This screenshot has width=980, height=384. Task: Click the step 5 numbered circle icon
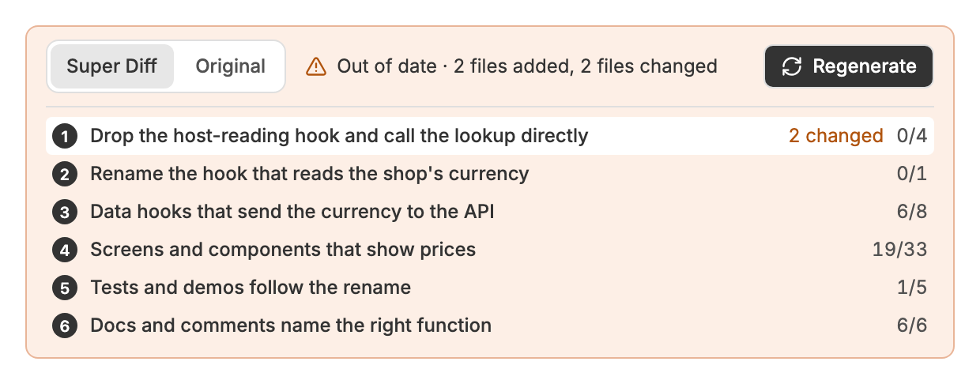pos(65,288)
